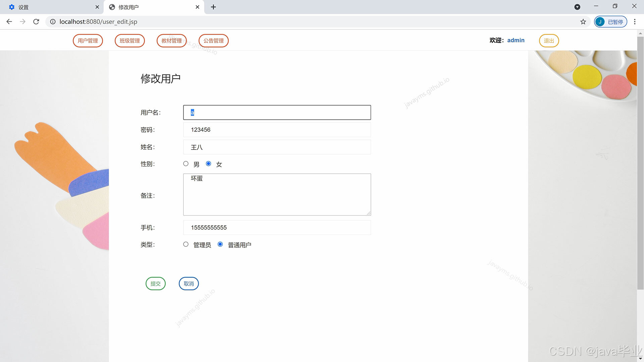Close the 修改用户 tab
644x362 pixels.
click(x=197, y=7)
